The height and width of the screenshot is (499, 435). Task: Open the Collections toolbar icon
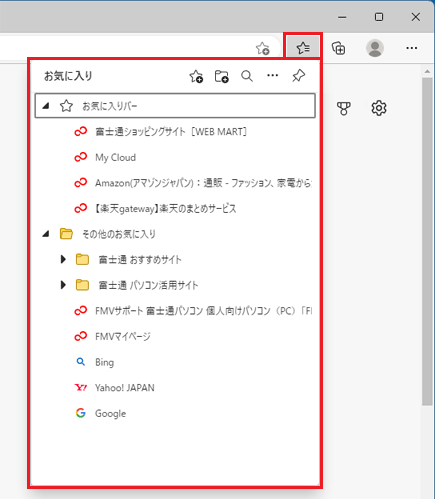click(x=339, y=48)
